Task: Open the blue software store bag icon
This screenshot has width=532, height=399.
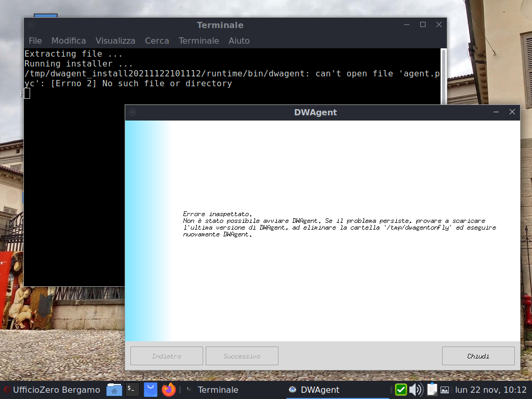Action: (151, 390)
